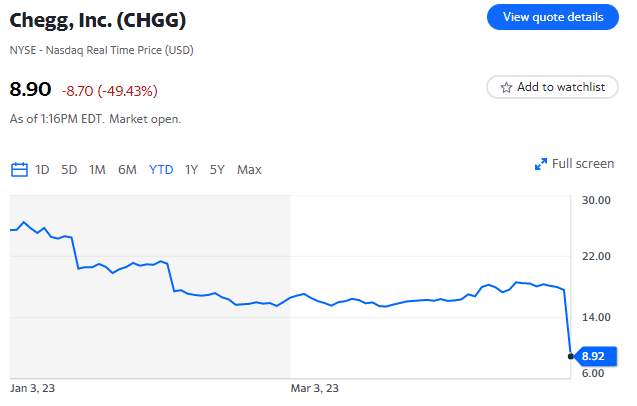Click the Chegg, Inc. (CHGG) title
This screenshot has width=637, height=406.
pyautogui.click(x=98, y=20)
